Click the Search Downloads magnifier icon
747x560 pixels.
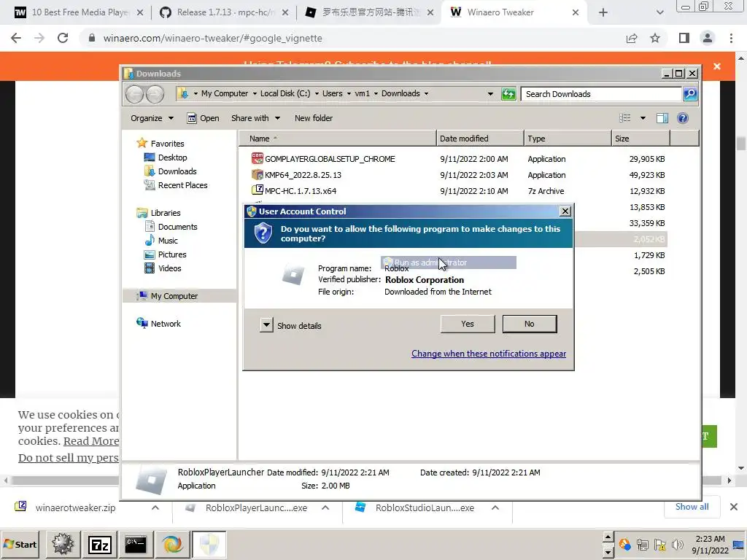pyautogui.click(x=690, y=94)
